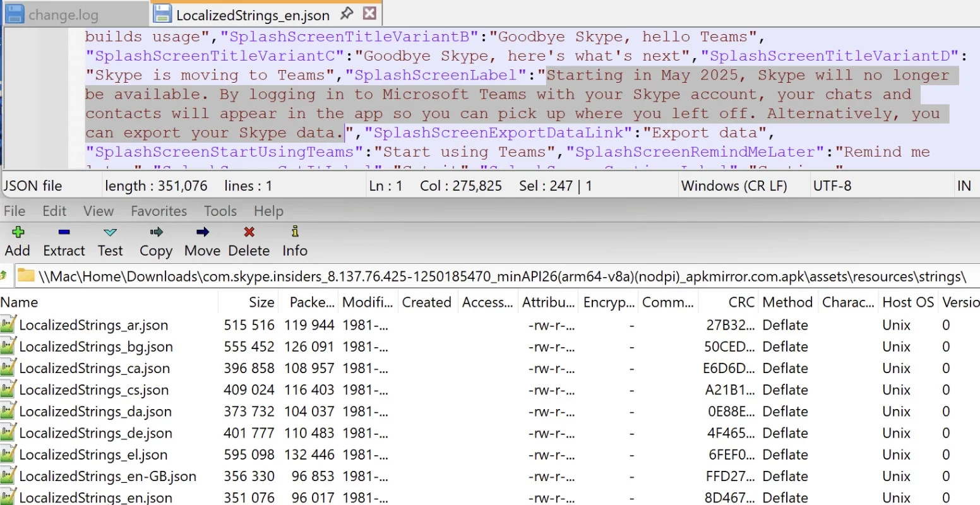Open the Info properties icon
980x505 pixels.
295,233
